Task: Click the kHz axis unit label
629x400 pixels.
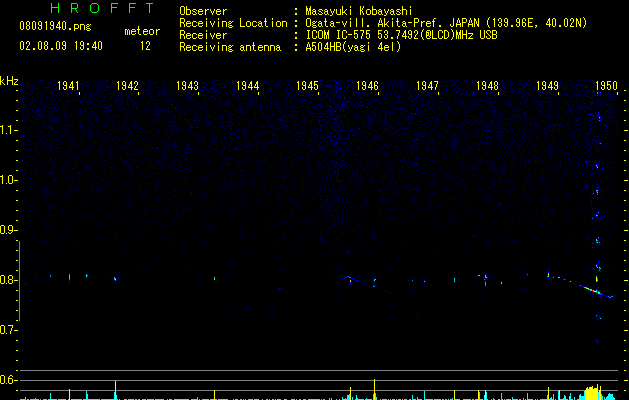Action: (9, 81)
